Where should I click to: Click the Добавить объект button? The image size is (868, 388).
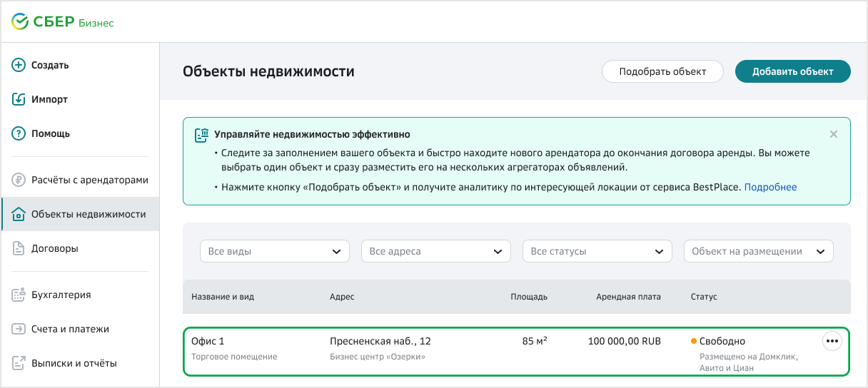[793, 71]
